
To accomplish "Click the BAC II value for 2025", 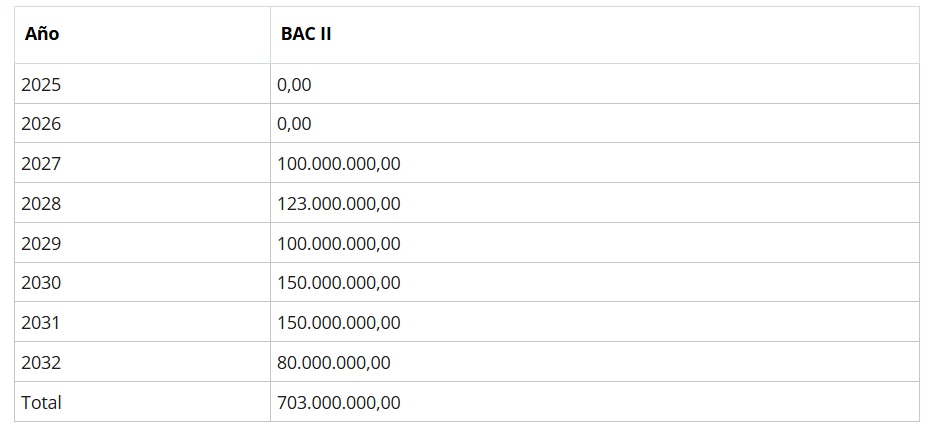I will (x=294, y=85).
